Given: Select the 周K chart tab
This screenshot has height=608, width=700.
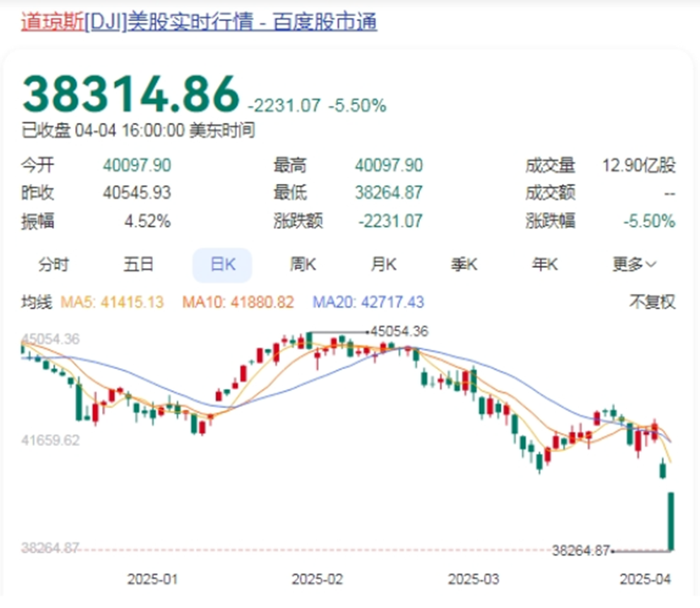Looking at the screenshot, I should pyautogui.click(x=303, y=265).
